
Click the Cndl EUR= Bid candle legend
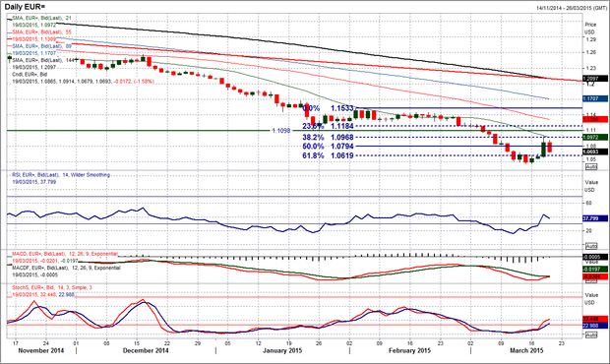[30, 75]
